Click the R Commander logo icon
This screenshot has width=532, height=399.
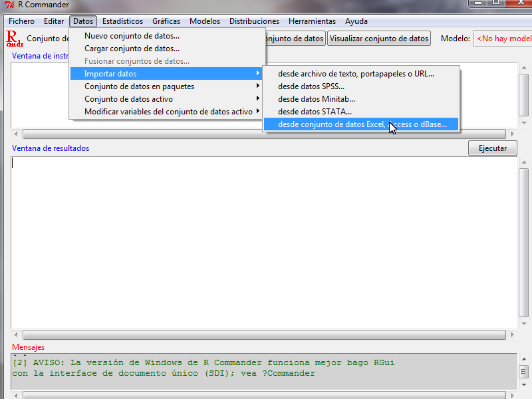(x=14, y=39)
